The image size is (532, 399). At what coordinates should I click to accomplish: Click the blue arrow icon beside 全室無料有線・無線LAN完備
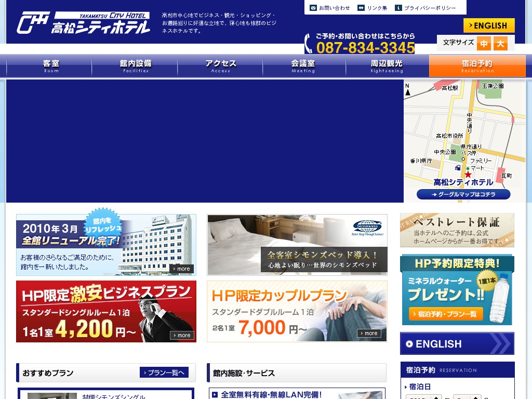[x=215, y=394]
